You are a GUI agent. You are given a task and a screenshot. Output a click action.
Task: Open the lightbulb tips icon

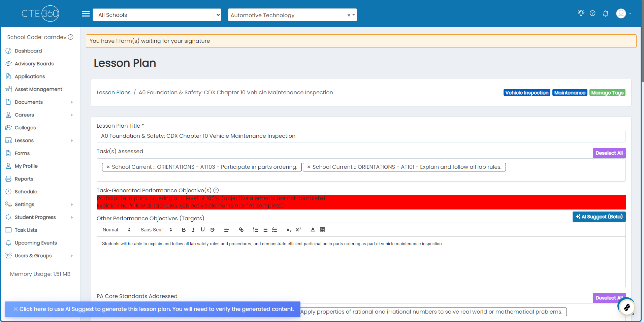[581, 13]
